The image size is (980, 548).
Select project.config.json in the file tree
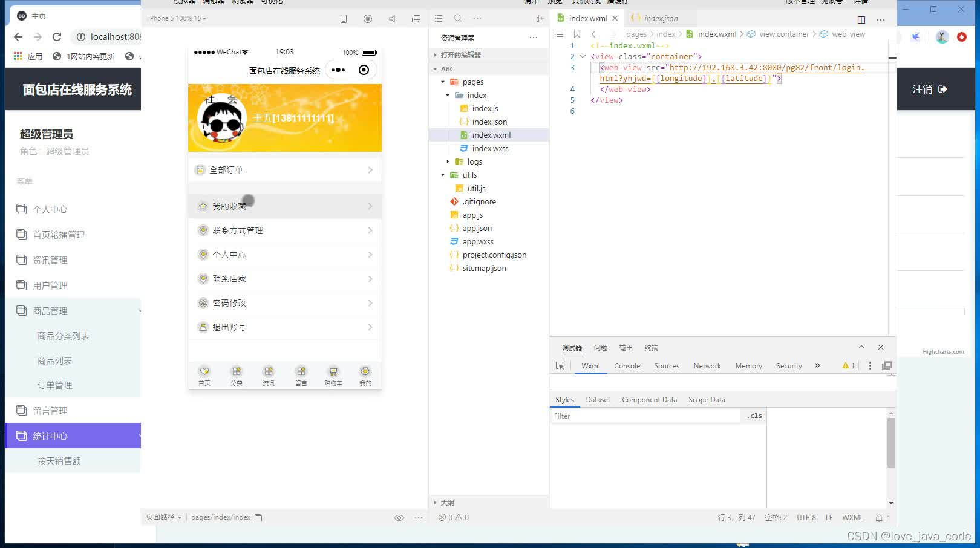click(494, 255)
